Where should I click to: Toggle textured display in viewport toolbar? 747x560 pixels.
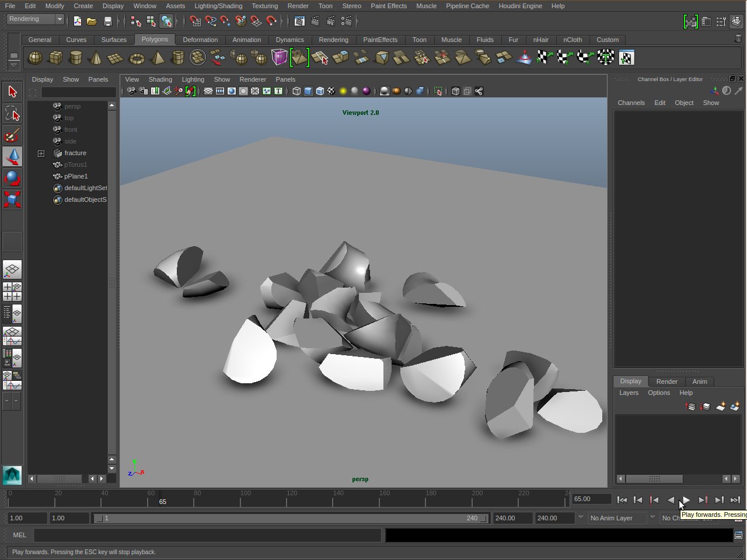(x=331, y=91)
